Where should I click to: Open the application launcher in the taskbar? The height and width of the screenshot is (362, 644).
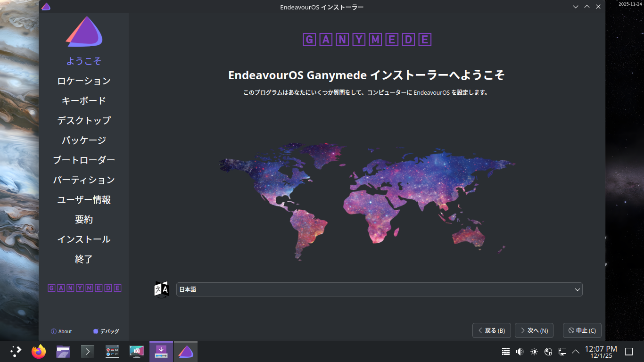16,351
